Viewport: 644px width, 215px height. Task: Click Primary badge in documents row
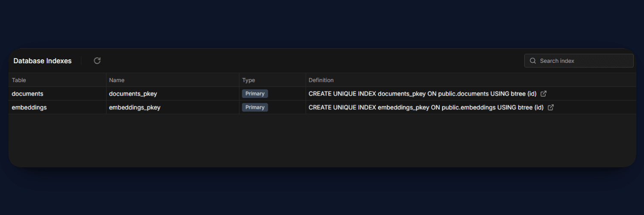pyautogui.click(x=255, y=94)
